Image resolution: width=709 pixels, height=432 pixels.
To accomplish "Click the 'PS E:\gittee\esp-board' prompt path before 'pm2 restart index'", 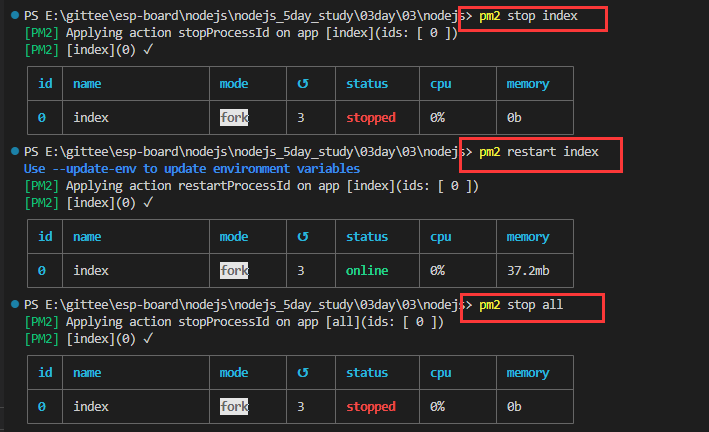I will (247, 152).
